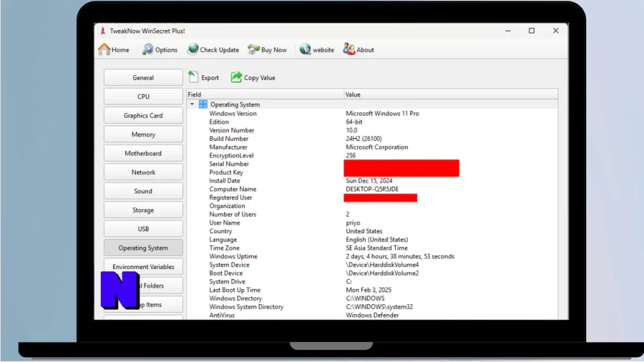Image resolution: width=644 pixels, height=362 pixels.
Task: Click value DESKTOP-Q5R5JDE
Action: point(372,189)
